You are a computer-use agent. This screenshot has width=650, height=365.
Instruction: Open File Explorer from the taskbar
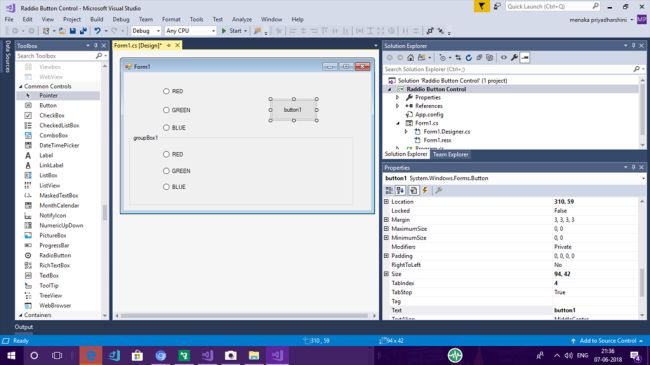click(254, 355)
